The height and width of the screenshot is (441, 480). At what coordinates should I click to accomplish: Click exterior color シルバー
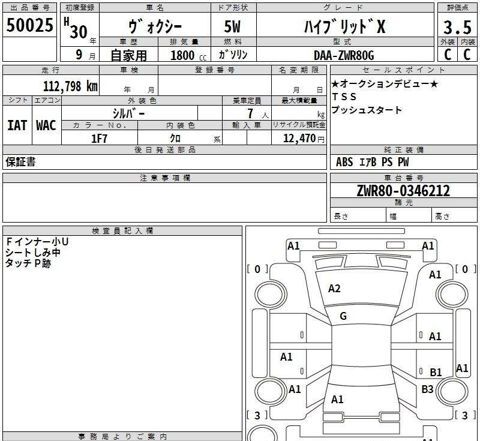(128, 114)
